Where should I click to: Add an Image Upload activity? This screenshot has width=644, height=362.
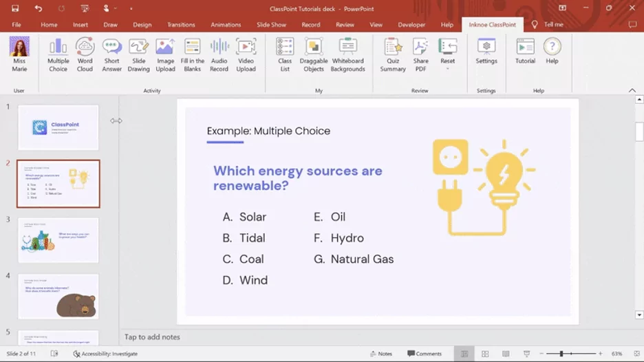coord(165,55)
